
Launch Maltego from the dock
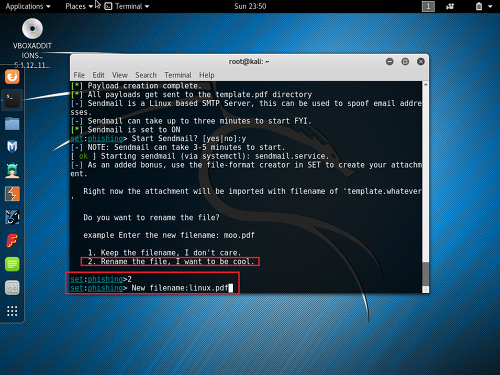point(12,147)
